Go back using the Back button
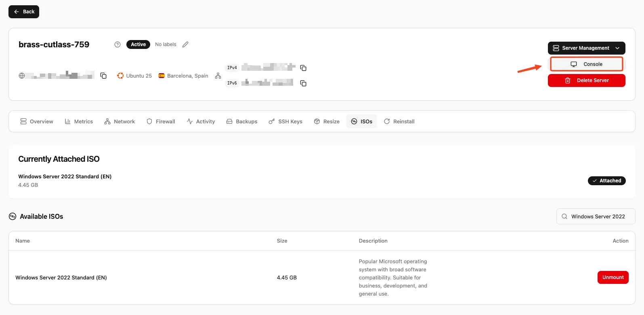644x315 pixels. tap(24, 12)
